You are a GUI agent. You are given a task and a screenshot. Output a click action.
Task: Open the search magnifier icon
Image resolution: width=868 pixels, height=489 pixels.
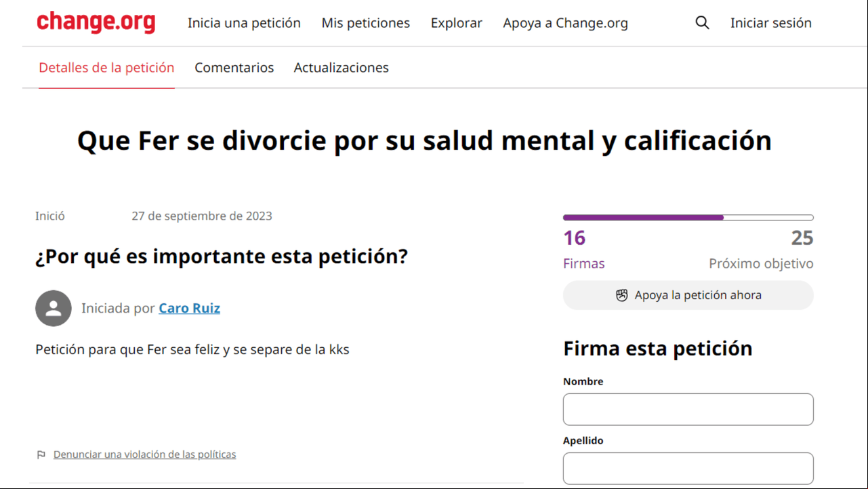[x=702, y=23]
